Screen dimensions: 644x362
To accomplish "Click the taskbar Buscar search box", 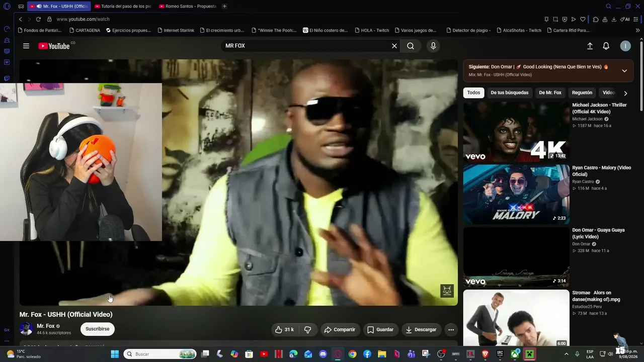I will (x=159, y=354).
